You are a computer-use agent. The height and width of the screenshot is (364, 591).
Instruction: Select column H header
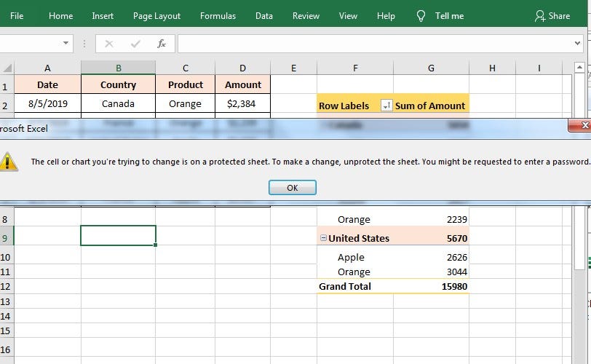pyautogui.click(x=492, y=68)
